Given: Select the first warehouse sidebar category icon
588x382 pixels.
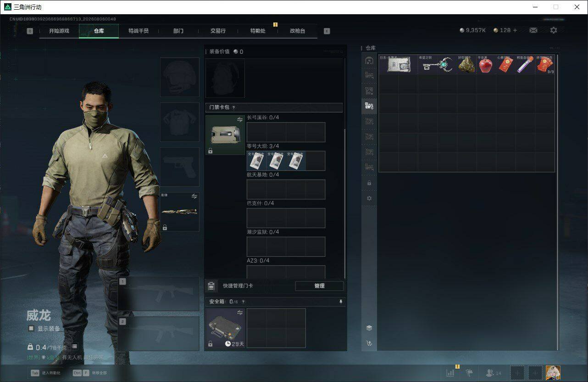Looking at the screenshot, I should pyautogui.click(x=369, y=61).
